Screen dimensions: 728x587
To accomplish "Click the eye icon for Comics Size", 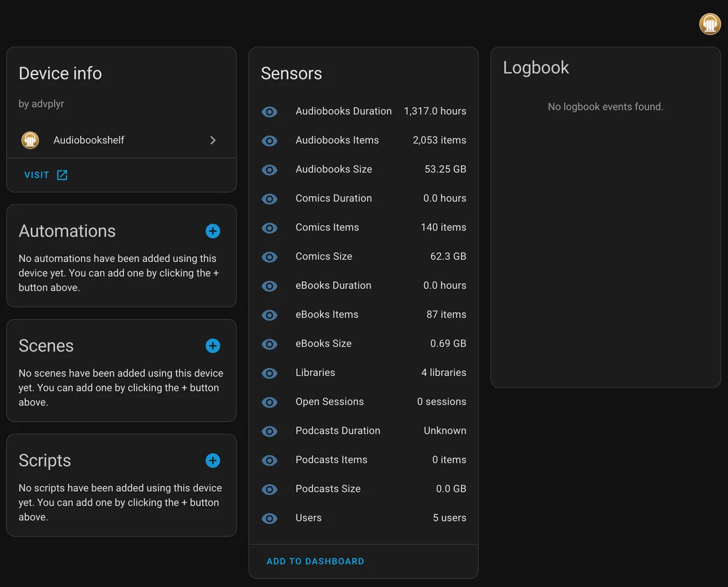I will 269,257.
